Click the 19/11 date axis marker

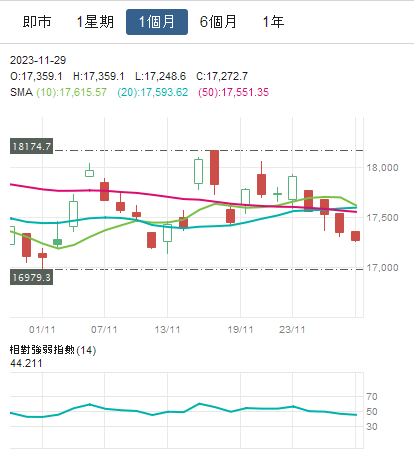click(x=240, y=330)
